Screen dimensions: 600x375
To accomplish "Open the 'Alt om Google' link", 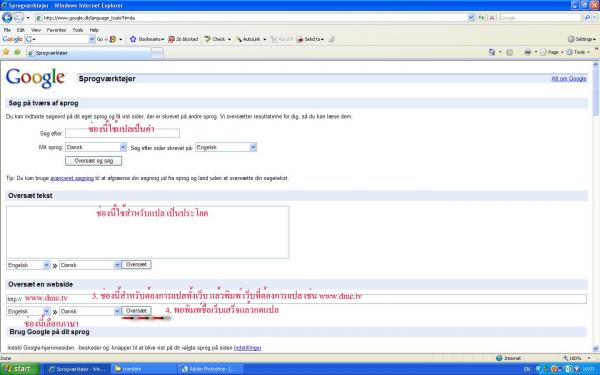I will (569, 78).
